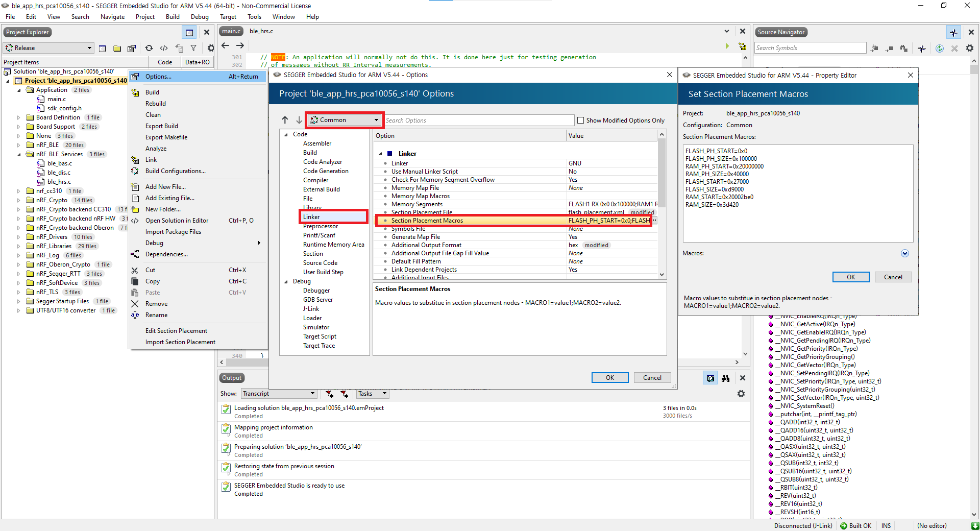
Task: Click the Code column header in Project Explorer
Action: [x=165, y=62]
